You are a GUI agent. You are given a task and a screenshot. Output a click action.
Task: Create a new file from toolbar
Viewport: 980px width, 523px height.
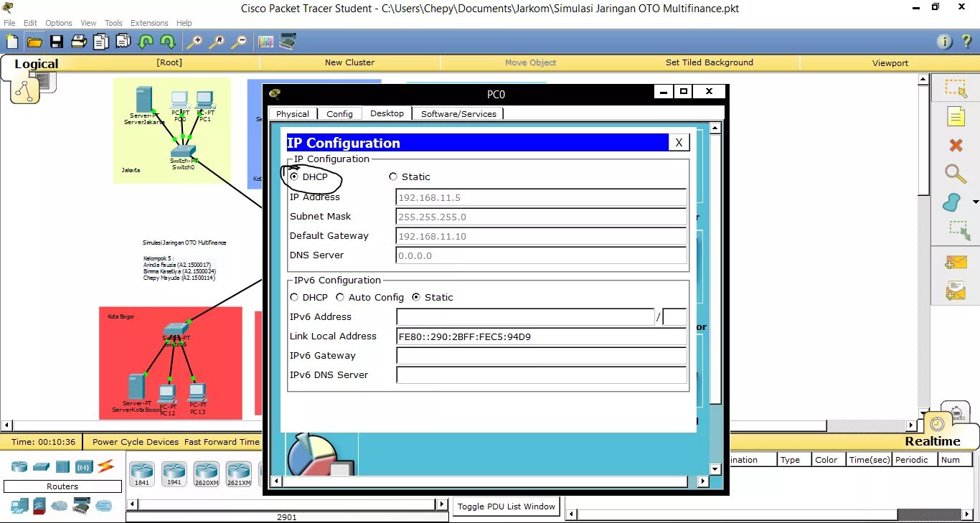pyautogui.click(x=12, y=42)
